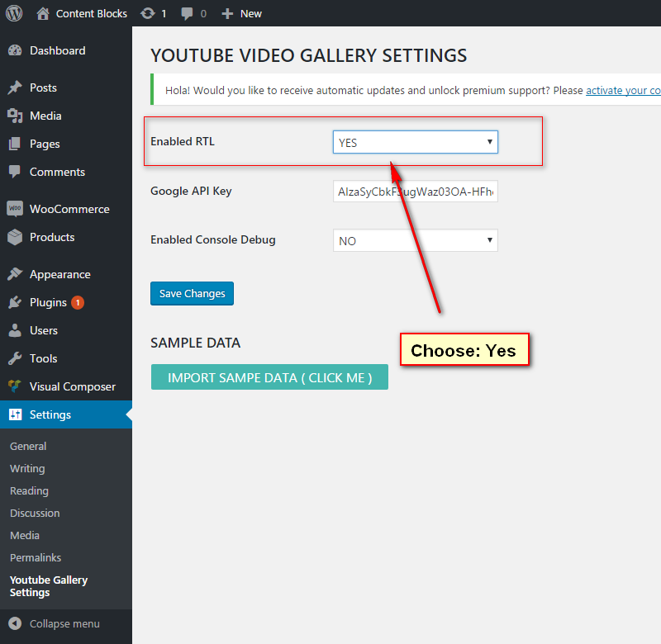Open Youtube Gallery Settings submenu
Viewport: 661px width, 644px height.
click(49, 586)
